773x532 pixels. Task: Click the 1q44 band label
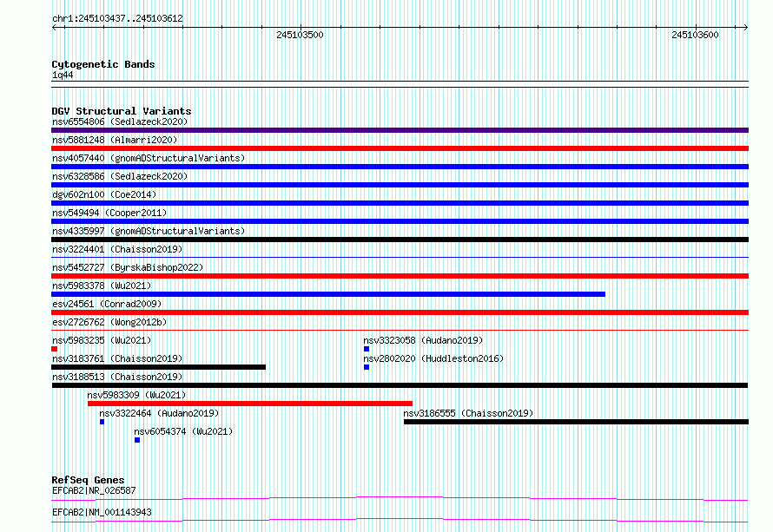[63, 75]
